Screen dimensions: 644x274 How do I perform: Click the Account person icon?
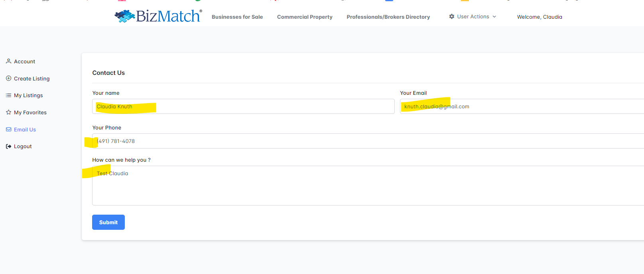tap(8, 61)
